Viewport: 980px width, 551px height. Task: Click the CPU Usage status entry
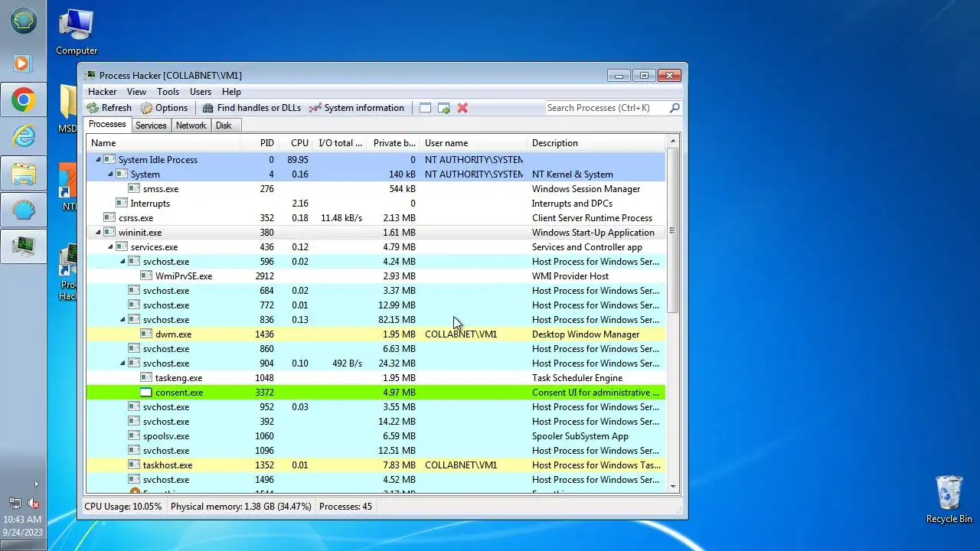[122, 507]
